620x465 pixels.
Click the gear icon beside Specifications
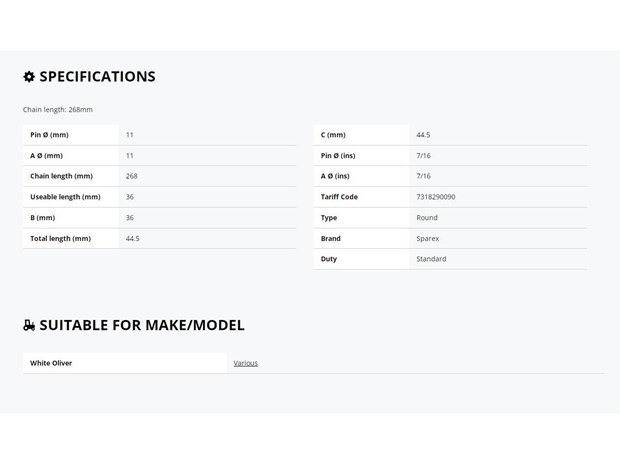(x=29, y=77)
